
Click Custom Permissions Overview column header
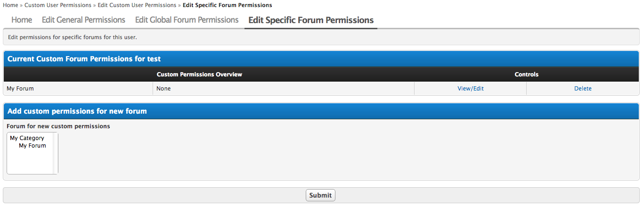click(199, 75)
